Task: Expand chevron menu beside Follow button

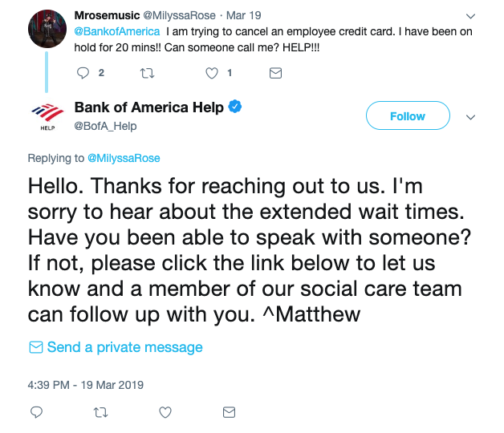Action: pyautogui.click(x=470, y=117)
